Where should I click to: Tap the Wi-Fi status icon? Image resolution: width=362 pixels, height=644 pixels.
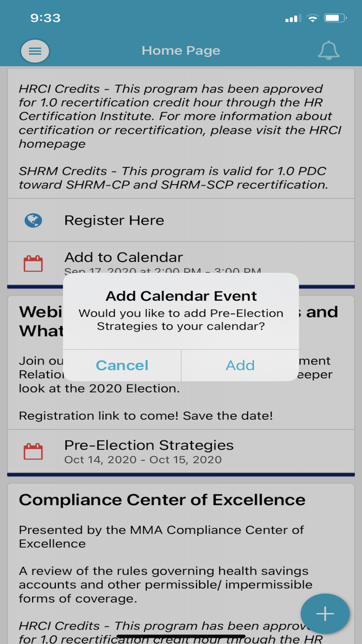coord(312,18)
